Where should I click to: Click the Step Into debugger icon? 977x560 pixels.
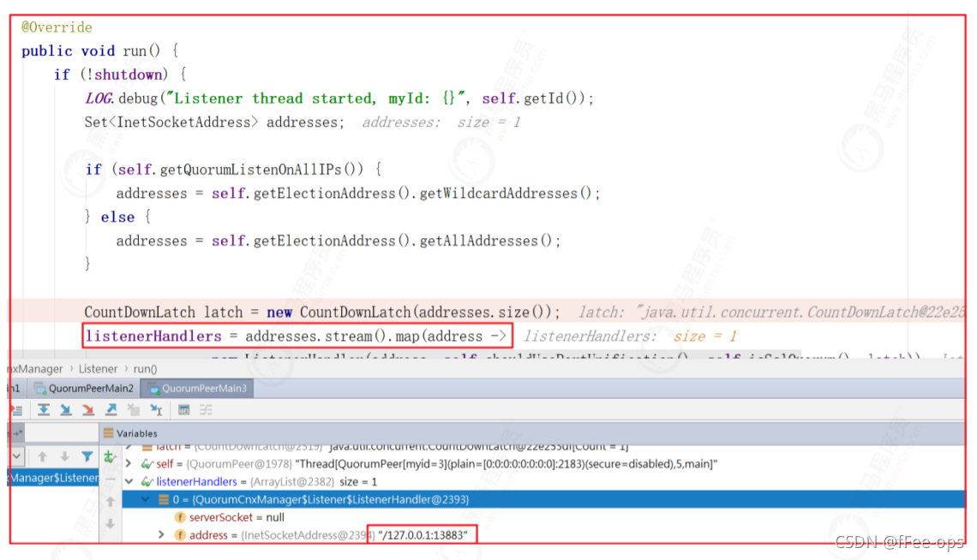65,409
